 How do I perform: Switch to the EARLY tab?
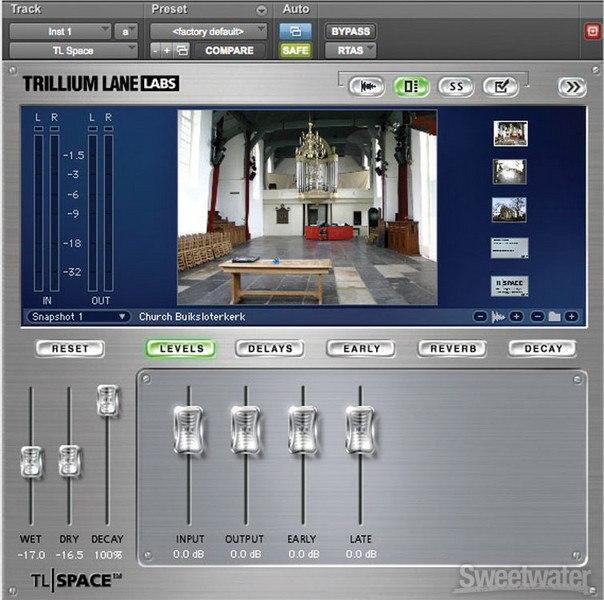click(361, 349)
